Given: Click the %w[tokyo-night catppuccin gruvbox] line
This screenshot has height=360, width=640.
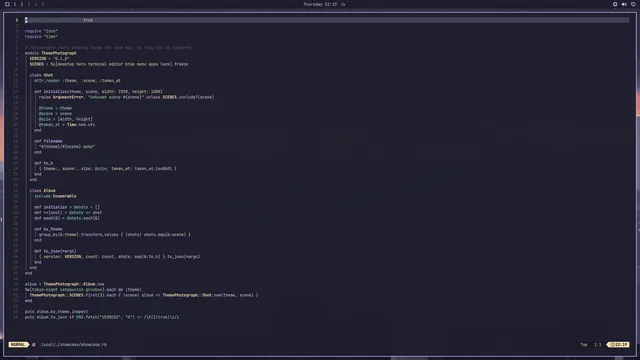Looking at the screenshot, I should tap(83, 289).
